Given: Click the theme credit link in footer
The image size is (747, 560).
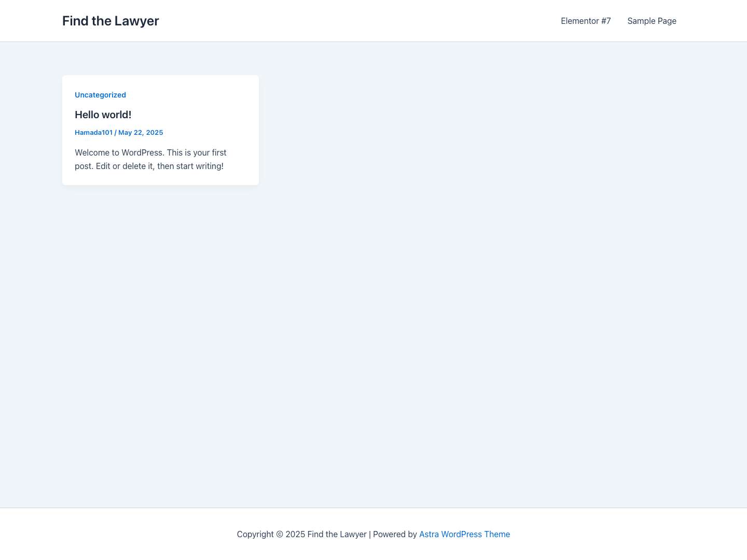Looking at the screenshot, I should [464, 534].
